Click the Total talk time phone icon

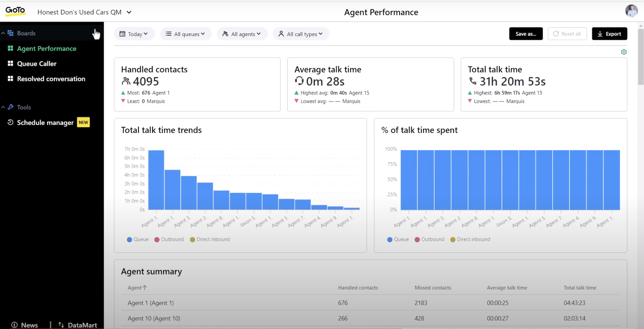point(473,81)
